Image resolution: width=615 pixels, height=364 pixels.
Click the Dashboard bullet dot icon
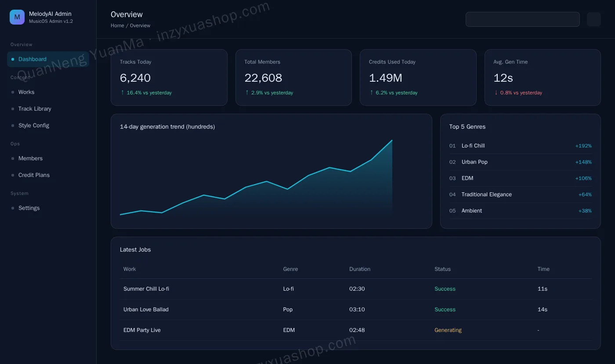13,59
